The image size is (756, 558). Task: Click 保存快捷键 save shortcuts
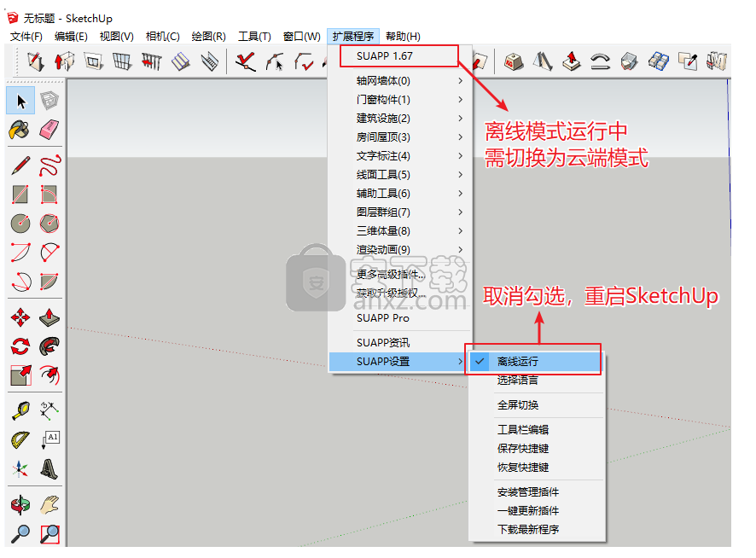tap(537, 448)
